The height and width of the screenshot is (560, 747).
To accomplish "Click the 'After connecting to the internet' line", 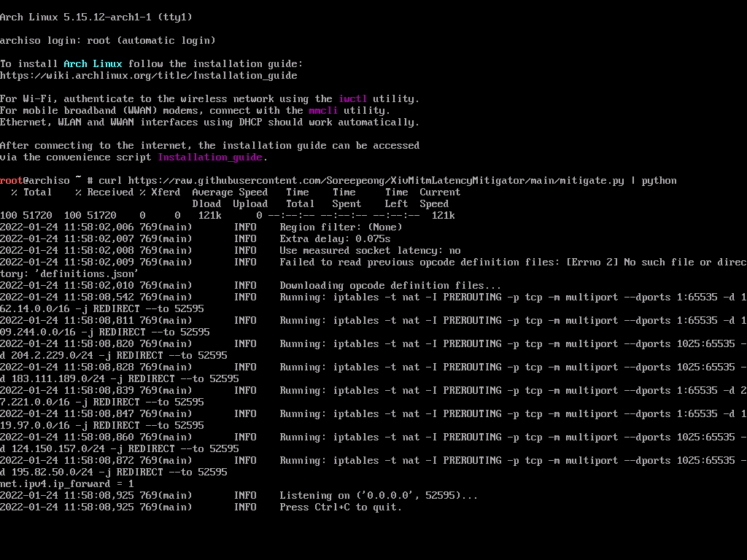I will coord(209,146).
